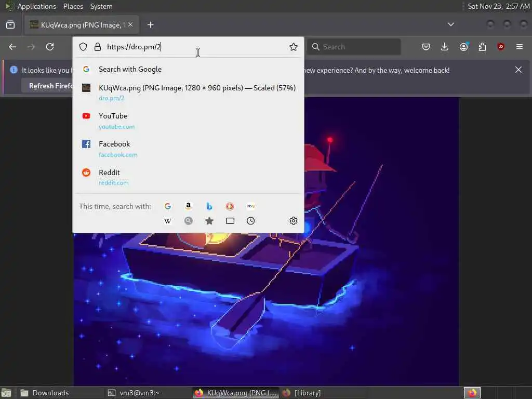
Task: Search bookmarks with star shortcut
Action: [209, 221]
